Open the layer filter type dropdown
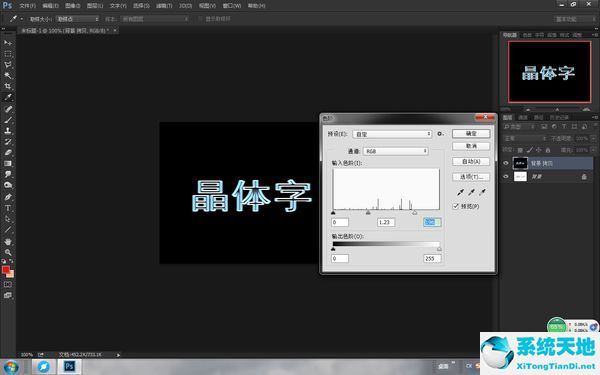The height and width of the screenshot is (375, 600). 519,127
